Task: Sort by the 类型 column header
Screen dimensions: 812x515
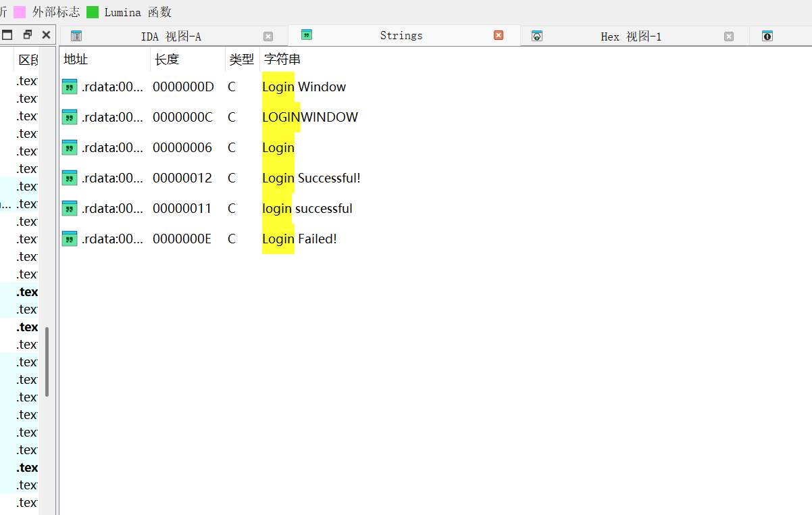Action: point(242,59)
